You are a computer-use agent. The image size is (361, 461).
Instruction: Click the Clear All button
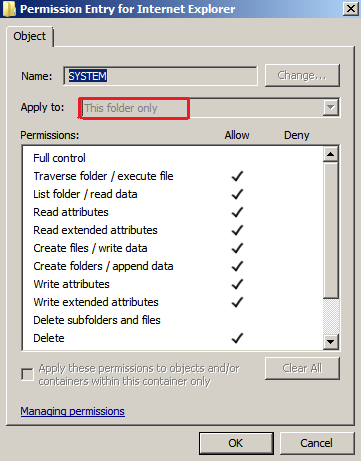pyautogui.click(x=302, y=368)
